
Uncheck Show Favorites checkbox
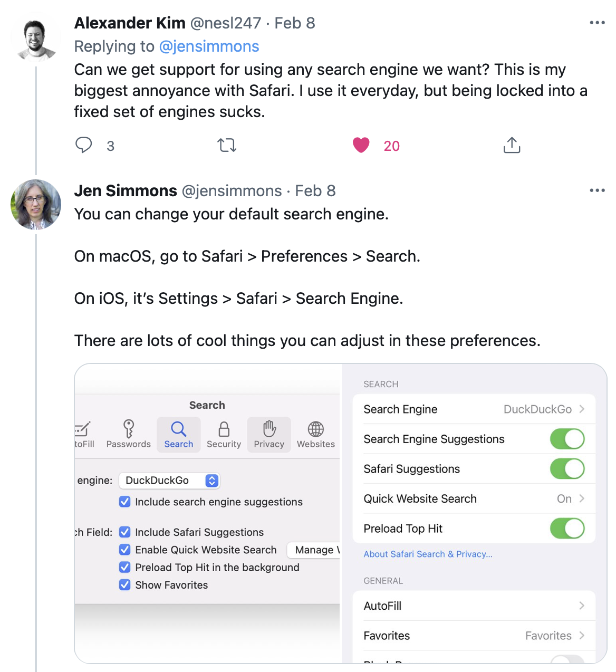coord(125,585)
